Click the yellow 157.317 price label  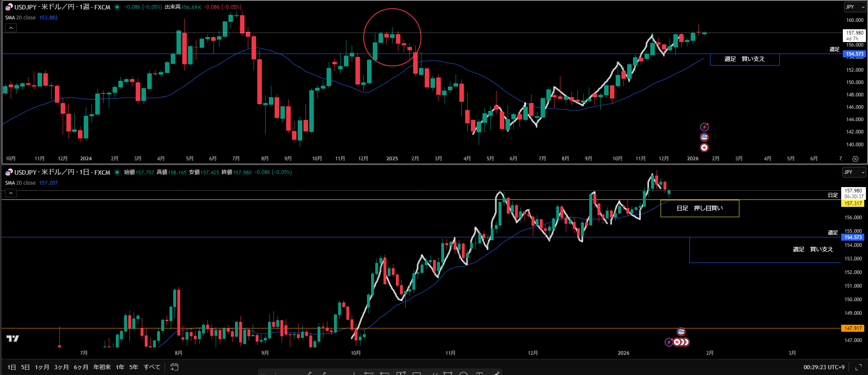(x=853, y=204)
